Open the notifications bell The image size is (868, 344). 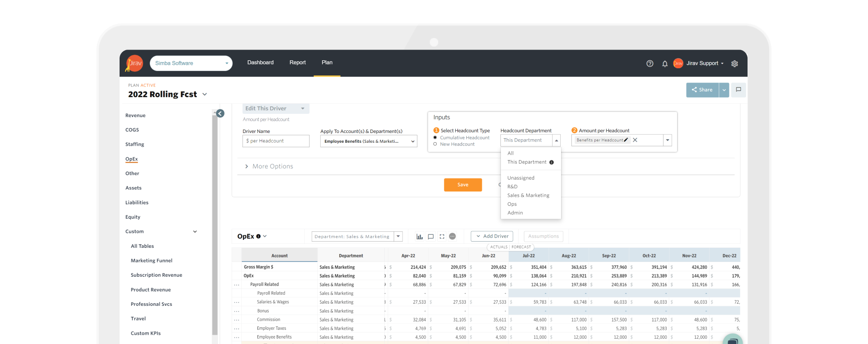[665, 63]
